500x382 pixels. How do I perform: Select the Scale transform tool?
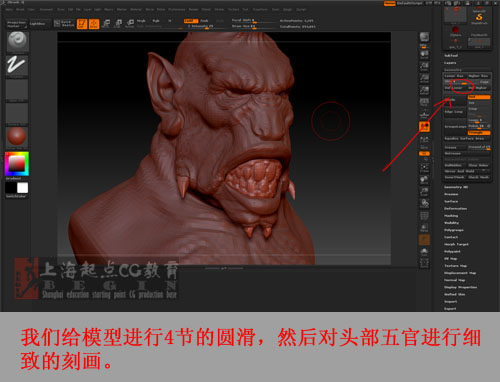click(118, 24)
